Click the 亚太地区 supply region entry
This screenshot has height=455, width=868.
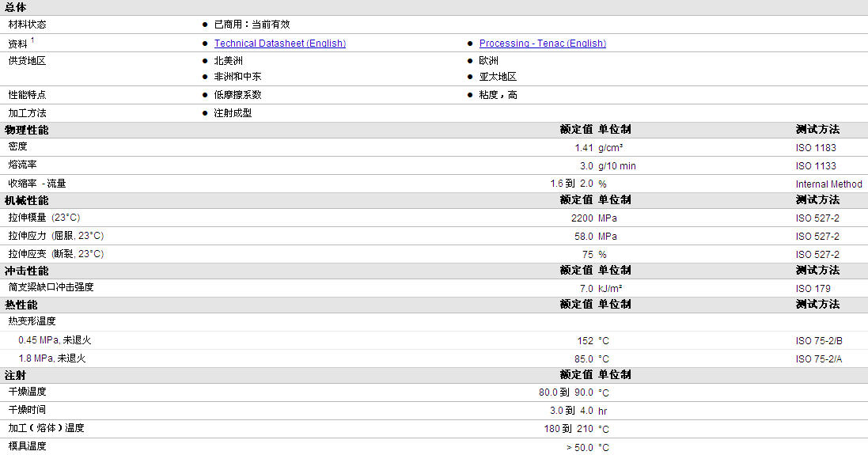pos(498,77)
